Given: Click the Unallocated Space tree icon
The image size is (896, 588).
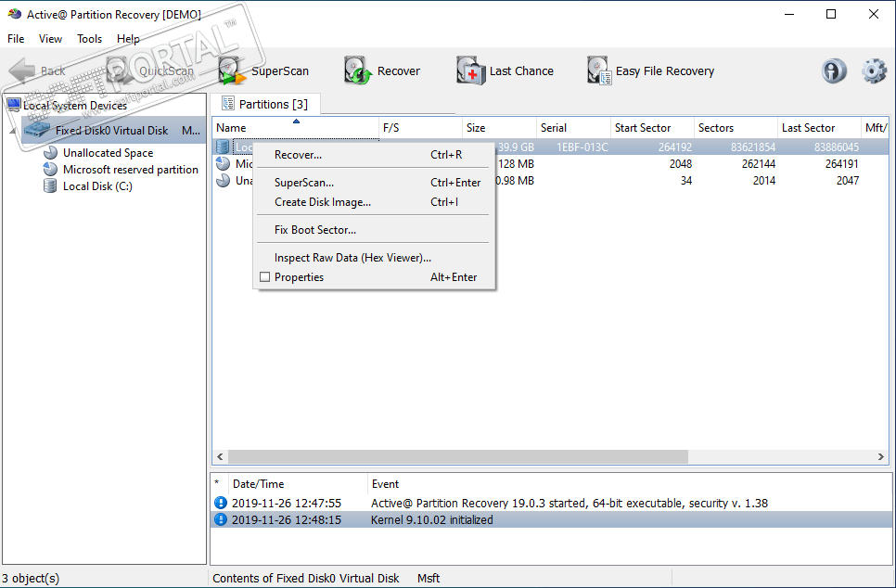Looking at the screenshot, I should pyautogui.click(x=51, y=153).
